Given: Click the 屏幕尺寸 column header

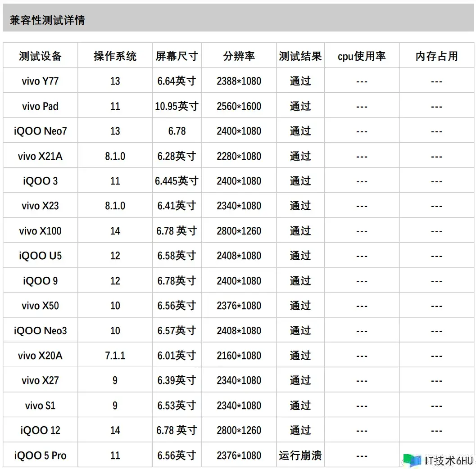Looking at the screenshot, I should [177, 56].
